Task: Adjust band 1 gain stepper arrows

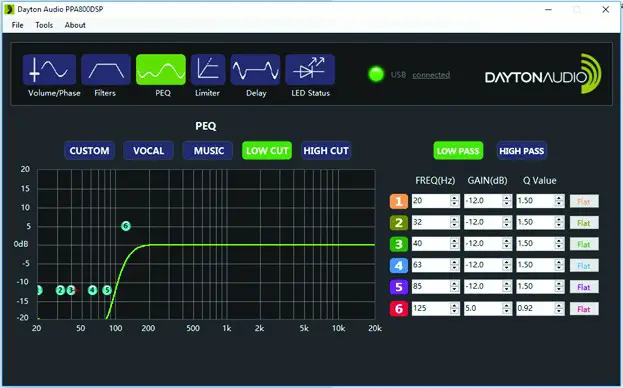Action: 507,201
